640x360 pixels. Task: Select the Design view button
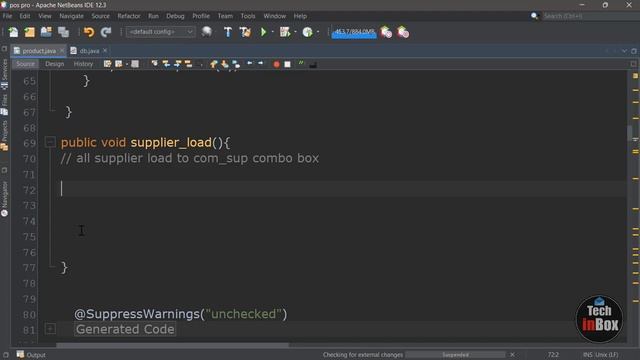click(54, 64)
